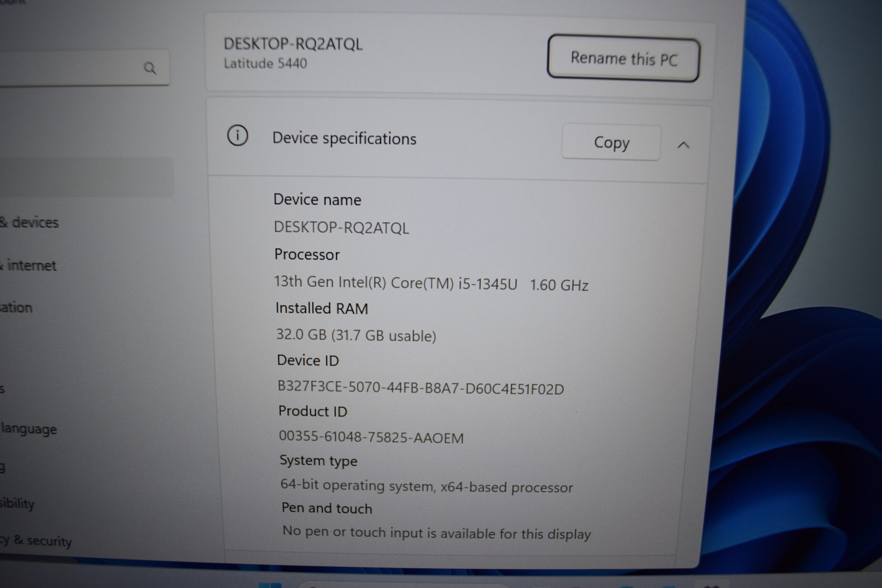Click the Device specifications heading
The width and height of the screenshot is (882, 588).
pos(344,138)
